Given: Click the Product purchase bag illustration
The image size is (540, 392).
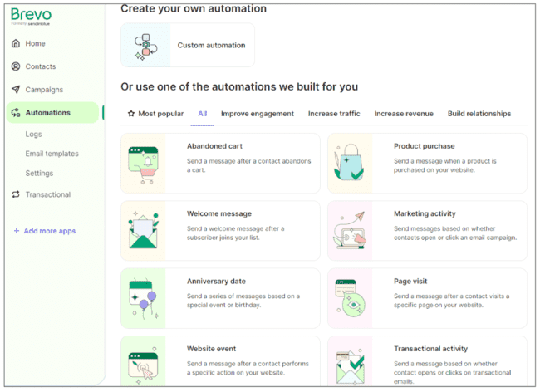Looking at the screenshot, I should (x=350, y=164).
